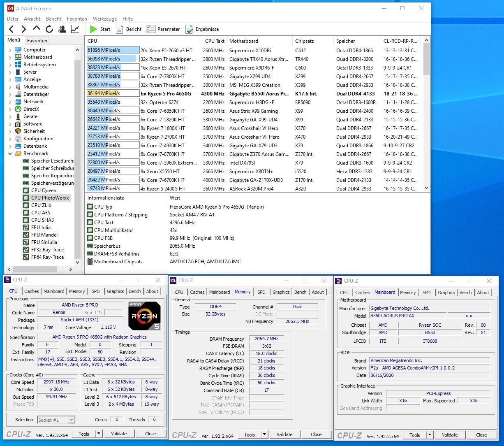This screenshot has width=504, height=446.
Task: Expand the Motherboard tree node
Action: [10, 57]
